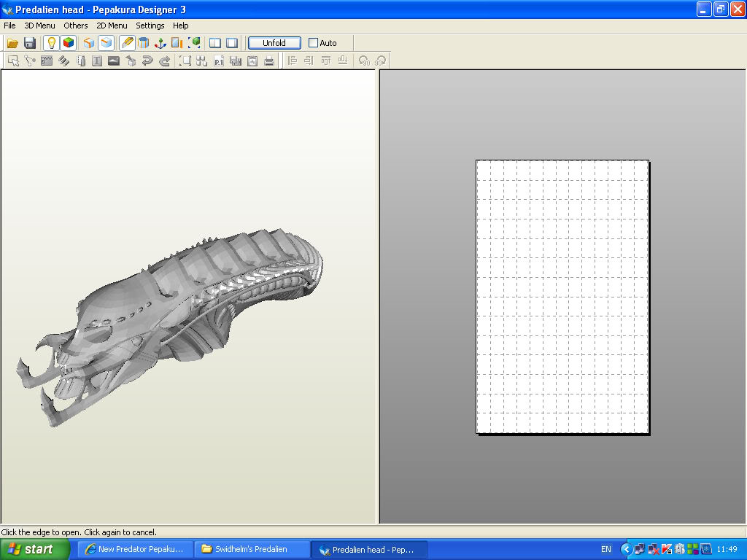
Task: Open the 2D Menu
Action: click(112, 26)
